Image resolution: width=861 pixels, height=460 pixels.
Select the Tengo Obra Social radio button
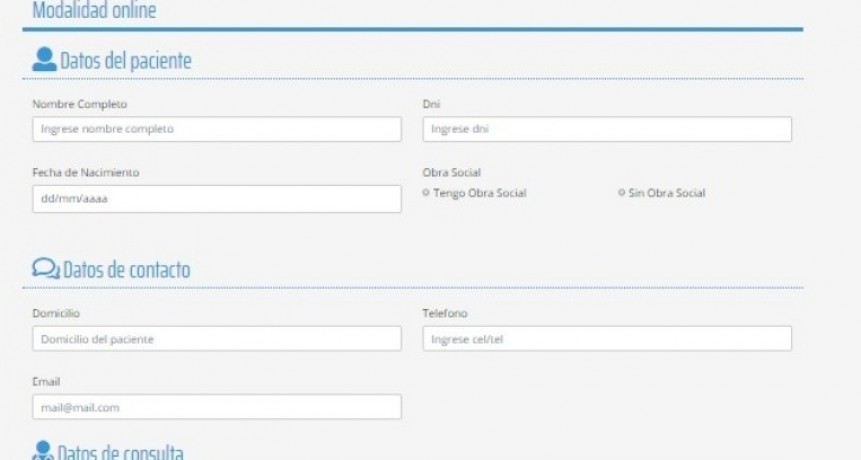[427, 193]
